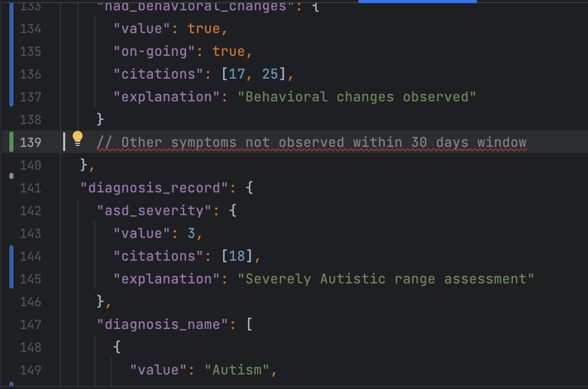Click the yellow lightbulb quick-fix icon

click(x=78, y=138)
